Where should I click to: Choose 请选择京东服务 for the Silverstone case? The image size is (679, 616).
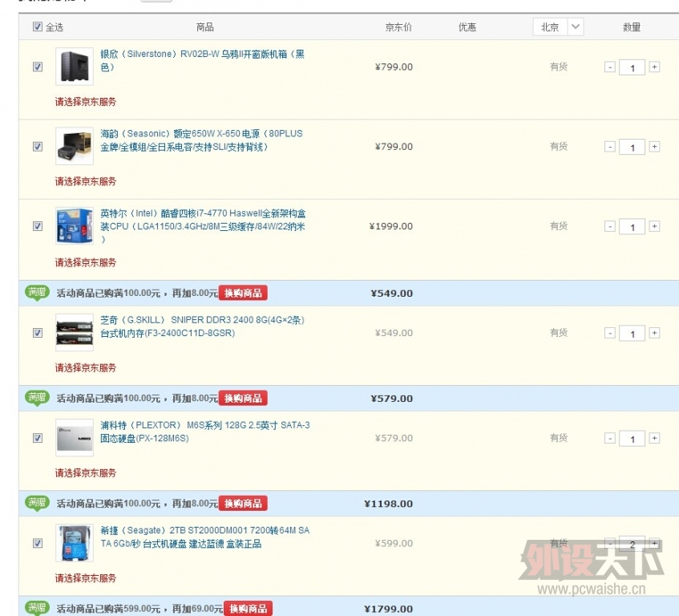tap(86, 102)
